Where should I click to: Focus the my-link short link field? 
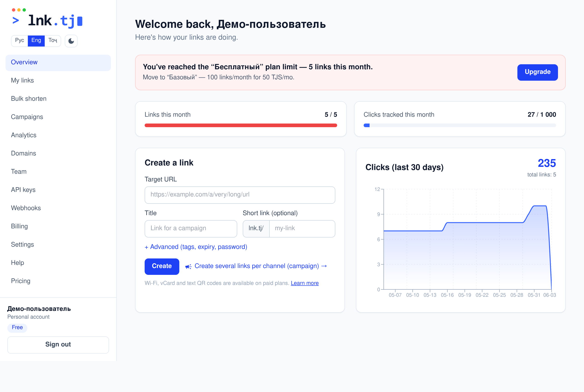[302, 229]
